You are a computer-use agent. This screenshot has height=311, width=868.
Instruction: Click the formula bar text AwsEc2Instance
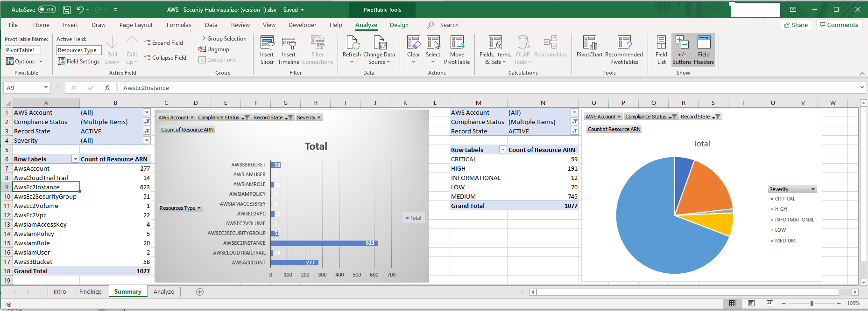146,88
